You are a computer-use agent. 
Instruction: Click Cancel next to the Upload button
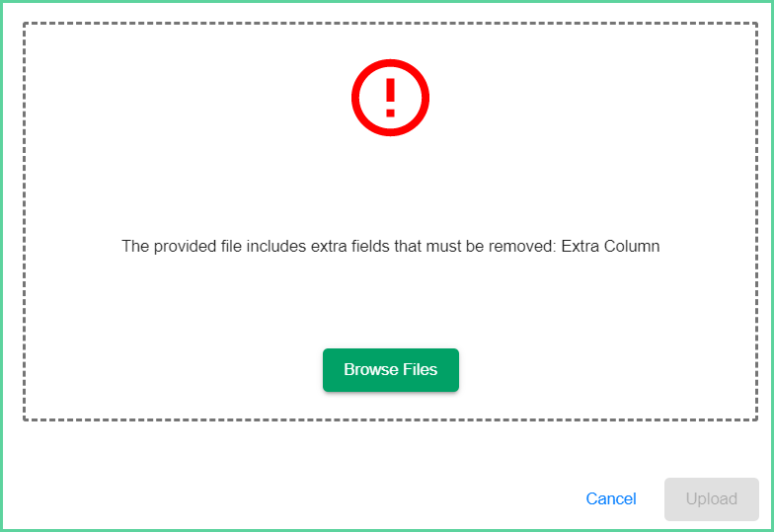coord(610,498)
